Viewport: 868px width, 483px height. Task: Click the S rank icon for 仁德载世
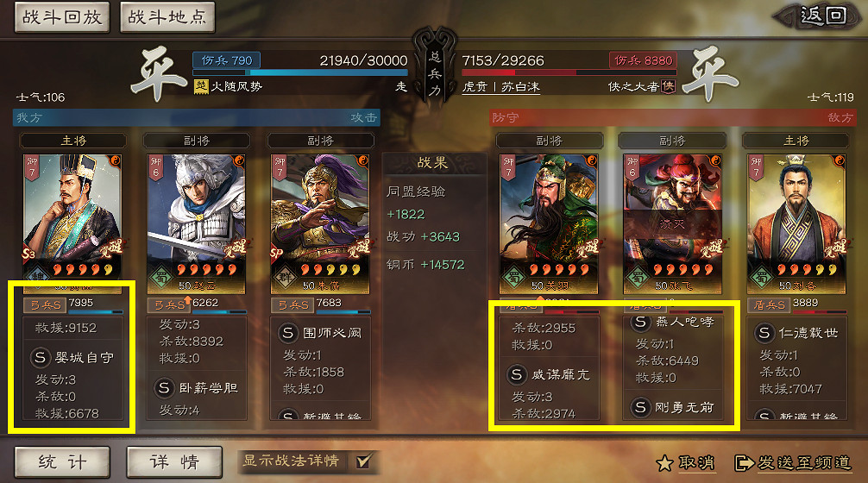(764, 333)
